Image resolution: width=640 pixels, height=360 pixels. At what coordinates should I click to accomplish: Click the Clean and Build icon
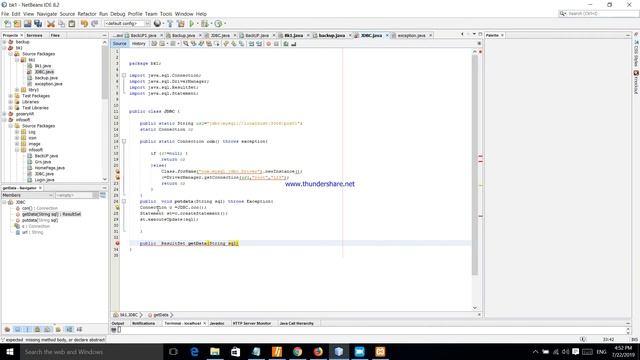click(x=181, y=24)
